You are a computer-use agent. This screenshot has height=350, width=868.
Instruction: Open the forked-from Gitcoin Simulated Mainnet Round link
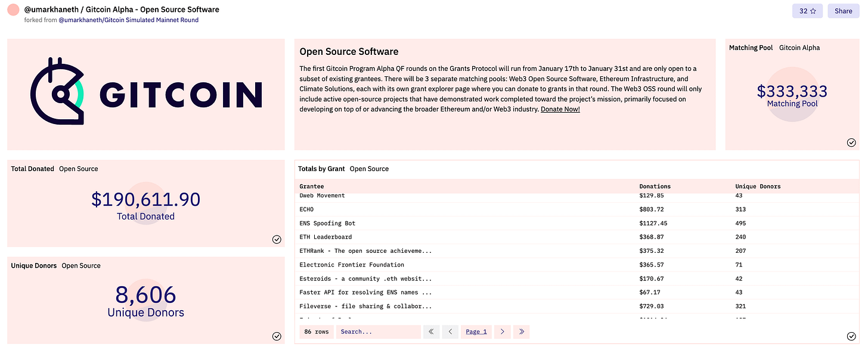[128, 20]
